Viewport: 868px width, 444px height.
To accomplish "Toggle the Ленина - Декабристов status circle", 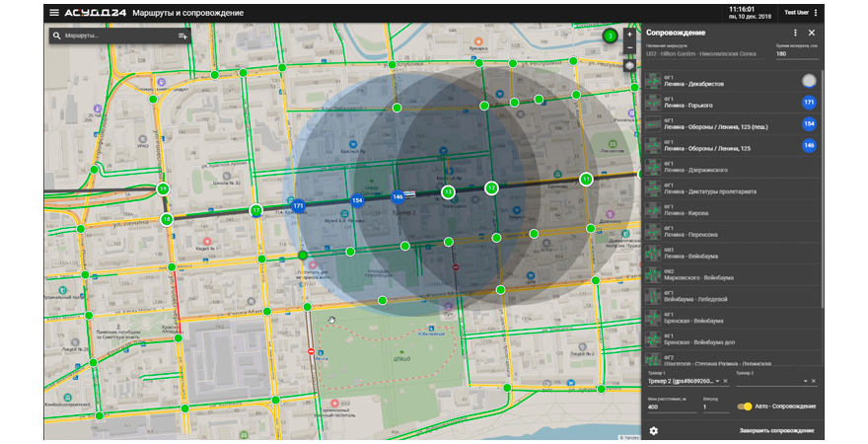I will point(809,81).
